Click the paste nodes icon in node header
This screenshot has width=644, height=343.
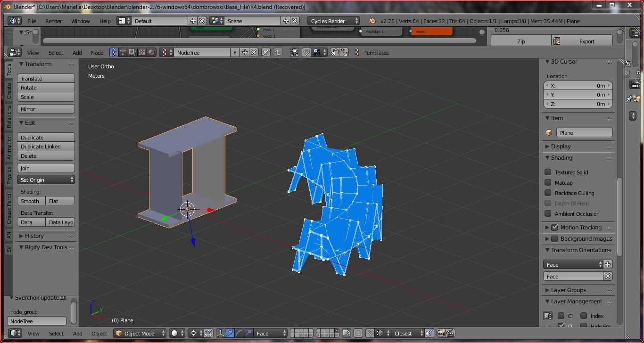[344, 52]
